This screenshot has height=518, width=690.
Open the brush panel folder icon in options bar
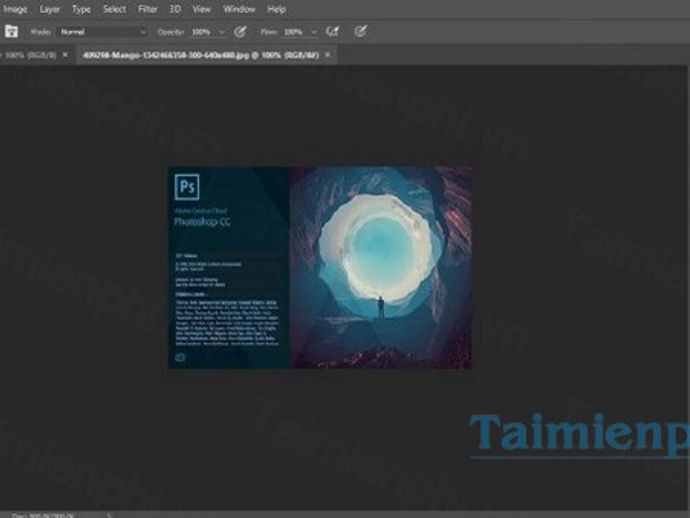(11, 31)
